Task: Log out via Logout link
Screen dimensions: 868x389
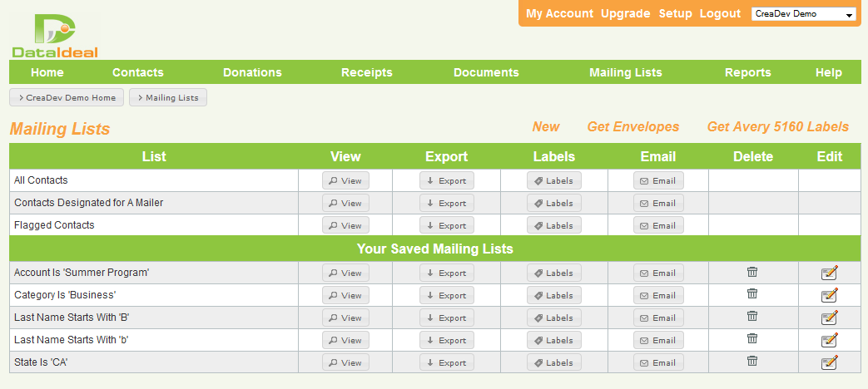Action: pyautogui.click(x=720, y=14)
